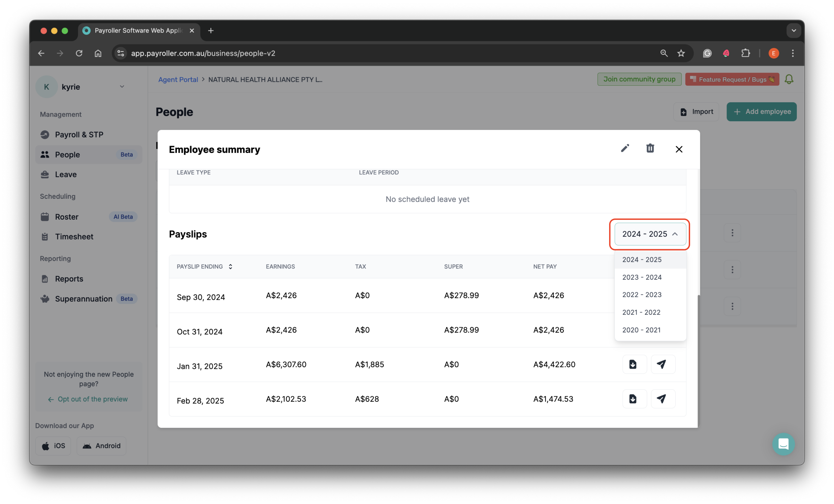Select the Payroll & STP icon in sidebar

pos(45,134)
